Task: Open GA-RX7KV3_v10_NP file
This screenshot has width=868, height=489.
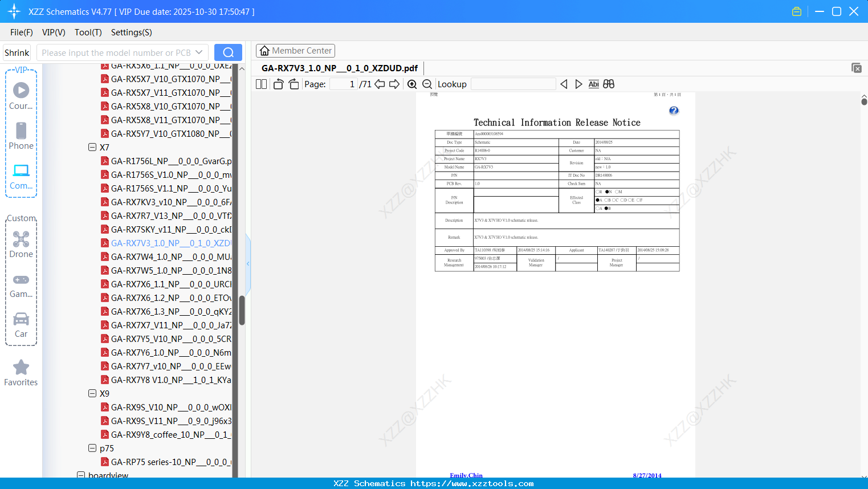Action: coord(166,202)
